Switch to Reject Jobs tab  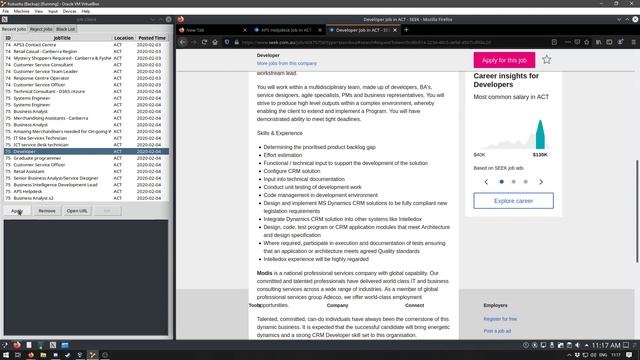click(41, 29)
